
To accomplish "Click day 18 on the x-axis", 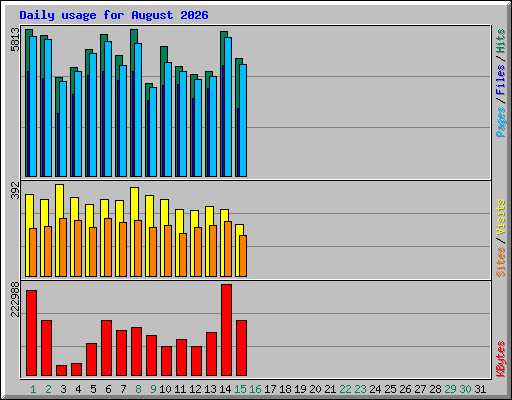I will (x=285, y=389).
